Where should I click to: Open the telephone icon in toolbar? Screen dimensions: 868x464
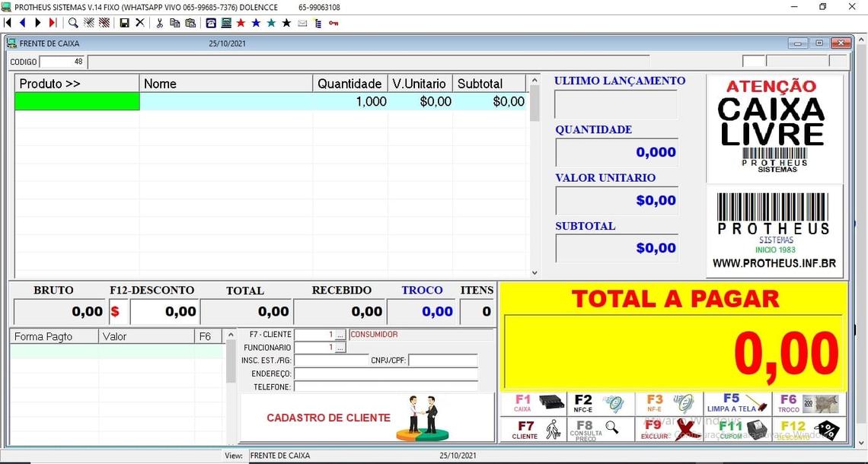(211, 23)
